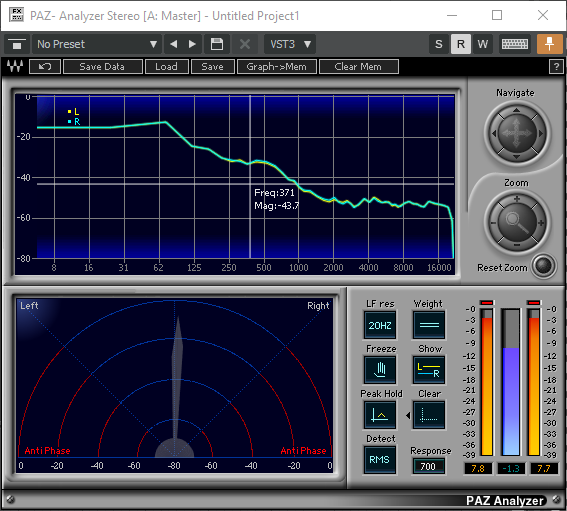567x511 pixels.
Task: Click the magnifier in Zoom pad center
Action: pyautogui.click(x=517, y=222)
